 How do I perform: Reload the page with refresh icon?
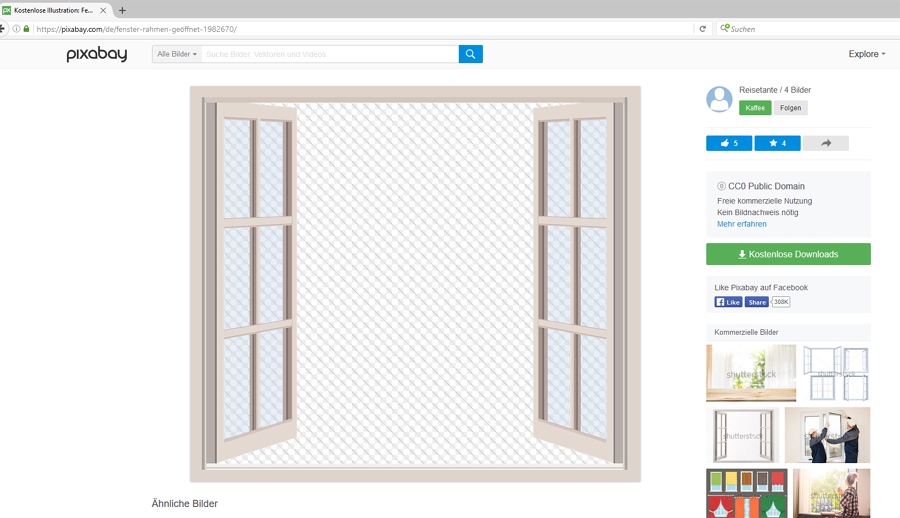coord(703,29)
